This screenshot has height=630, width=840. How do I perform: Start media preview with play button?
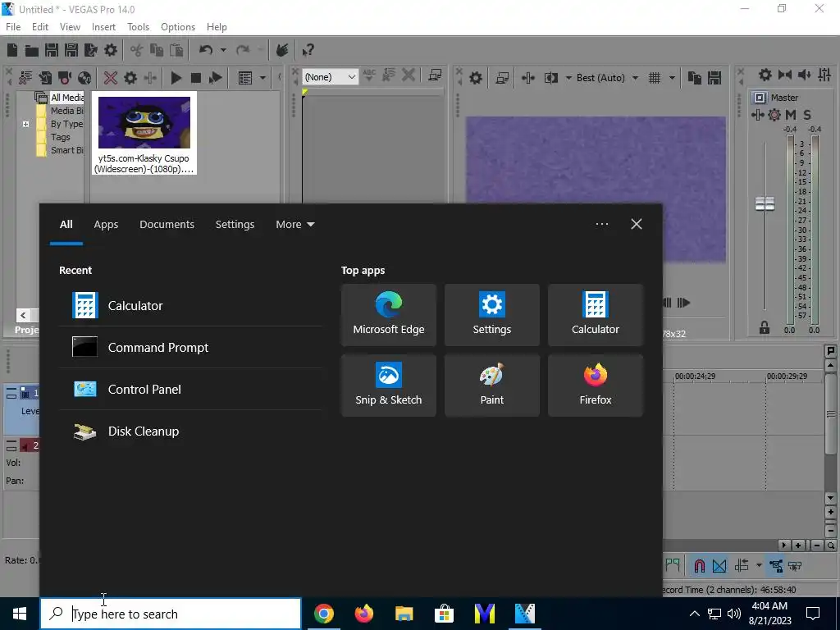(176, 78)
